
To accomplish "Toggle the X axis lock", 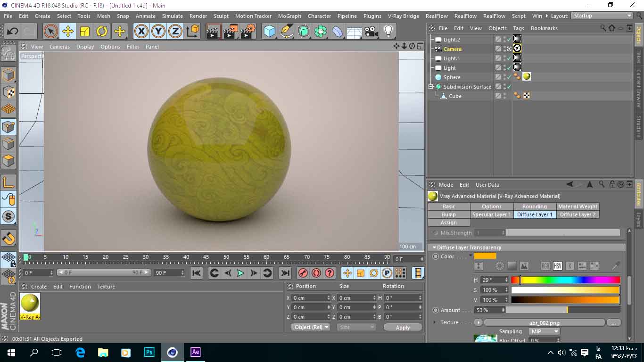I will tap(141, 32).
